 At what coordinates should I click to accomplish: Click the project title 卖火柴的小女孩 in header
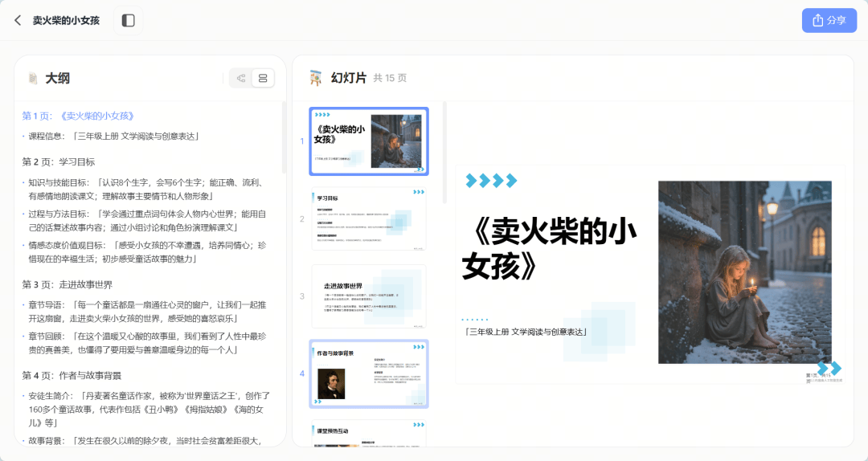(x=66, y=20)
